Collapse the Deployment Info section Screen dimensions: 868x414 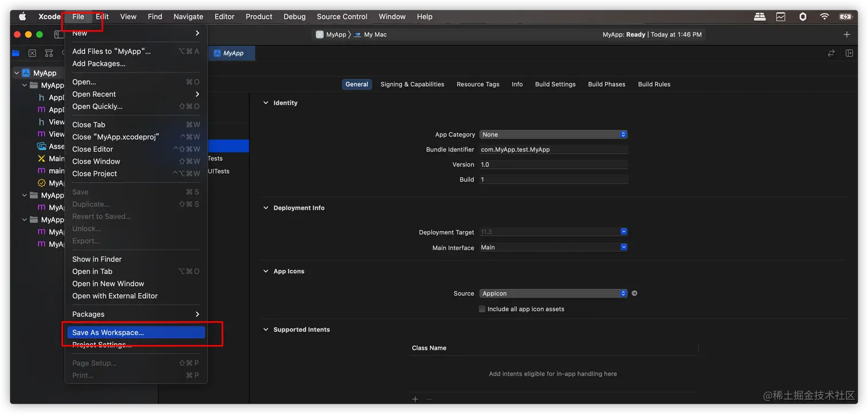pyautogui.click(x=266, y=208)
